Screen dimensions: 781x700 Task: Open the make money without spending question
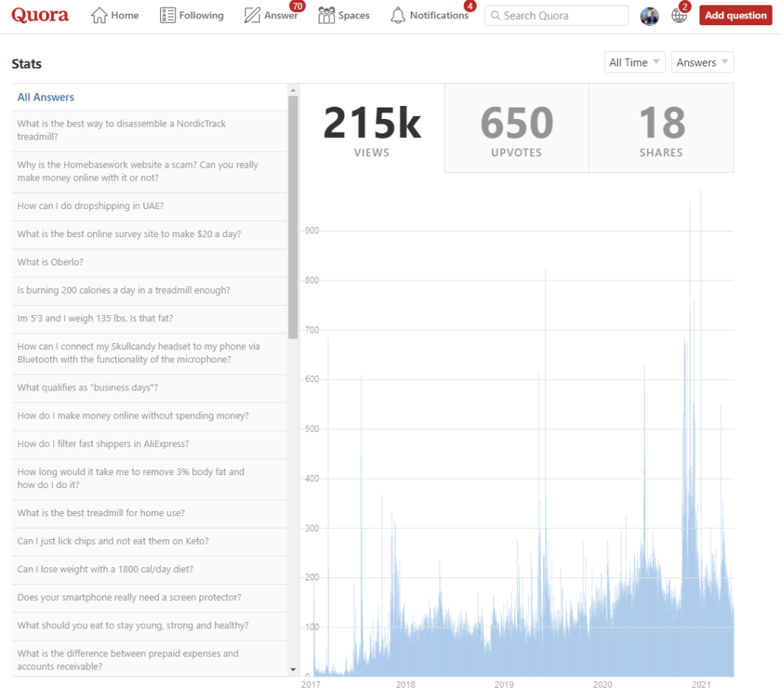tap(149, 416)
